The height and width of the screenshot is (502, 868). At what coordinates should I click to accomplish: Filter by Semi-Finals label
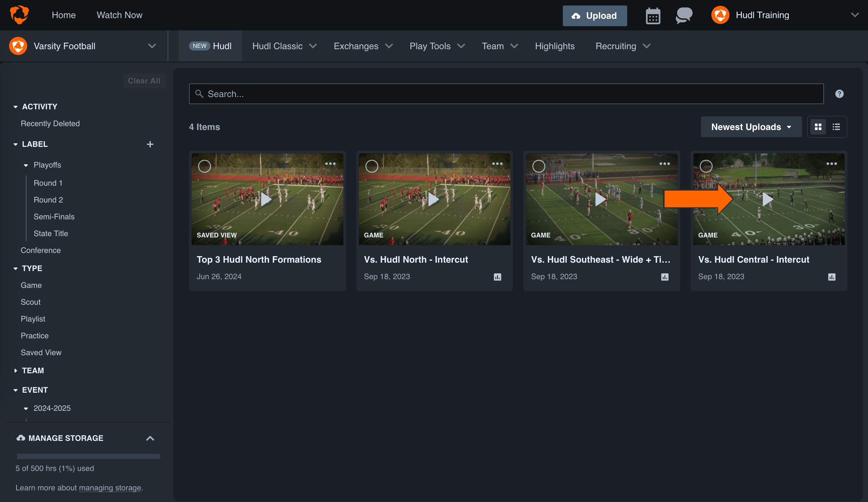[54, 217]
